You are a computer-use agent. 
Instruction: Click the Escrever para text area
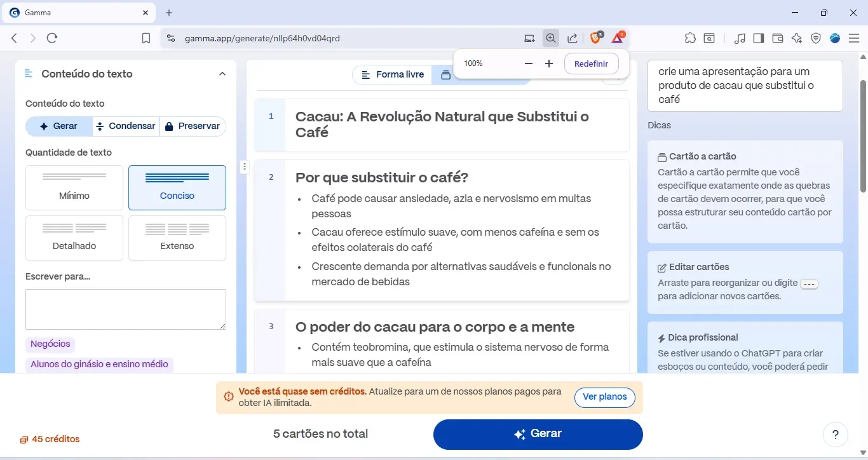point(126,309)
